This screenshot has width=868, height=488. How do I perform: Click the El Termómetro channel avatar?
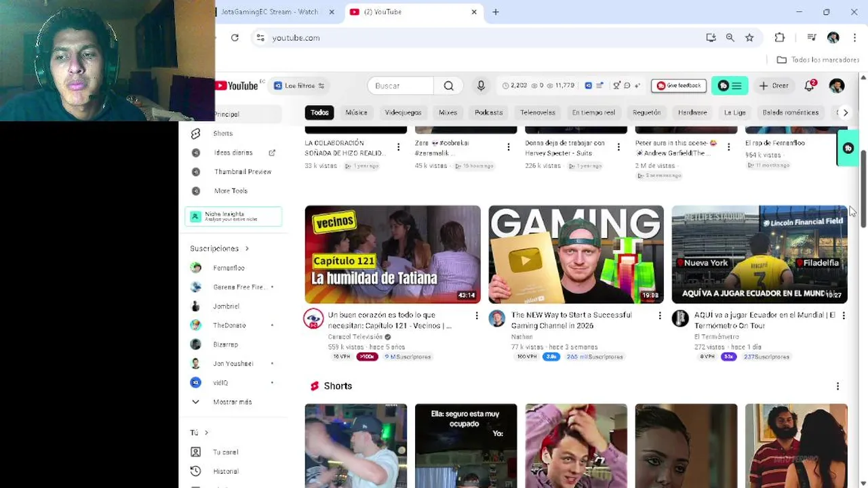point(680,319)
